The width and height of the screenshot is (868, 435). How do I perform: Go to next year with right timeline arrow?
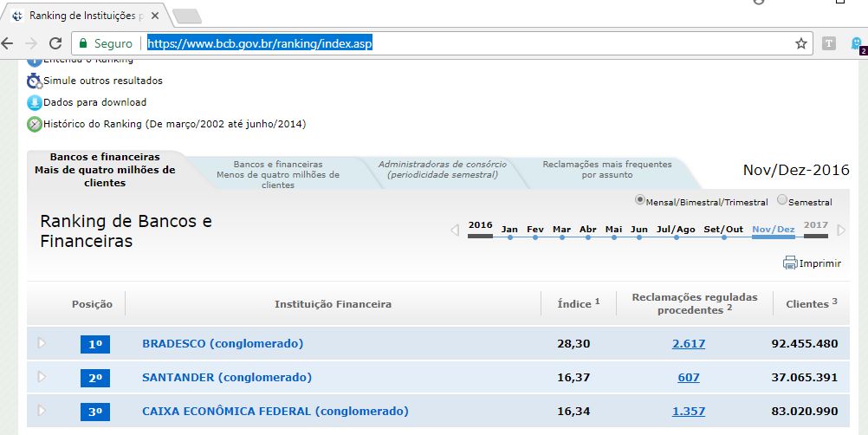click(x=841, y=230)
